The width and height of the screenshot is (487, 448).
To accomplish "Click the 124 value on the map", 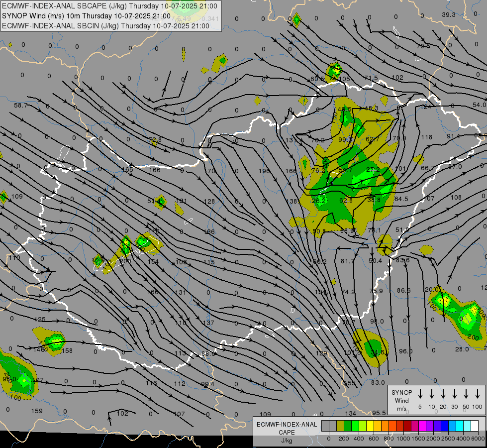I will (426, 107).
